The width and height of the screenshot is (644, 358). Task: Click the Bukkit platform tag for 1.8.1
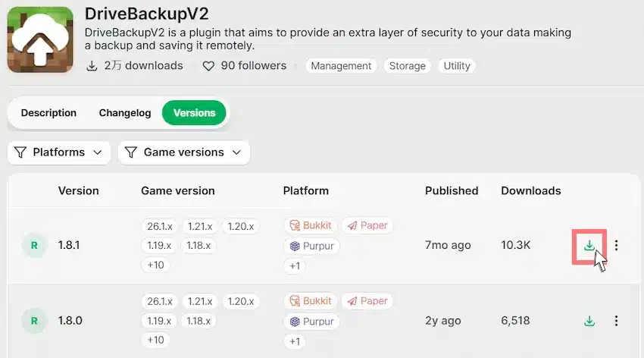311,225
